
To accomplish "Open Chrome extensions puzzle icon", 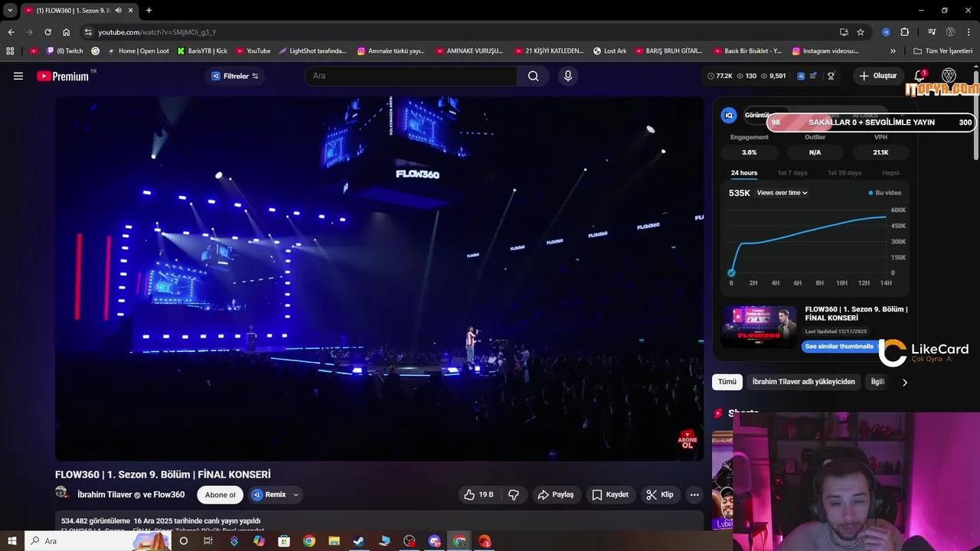I will (x=904, y=32).
